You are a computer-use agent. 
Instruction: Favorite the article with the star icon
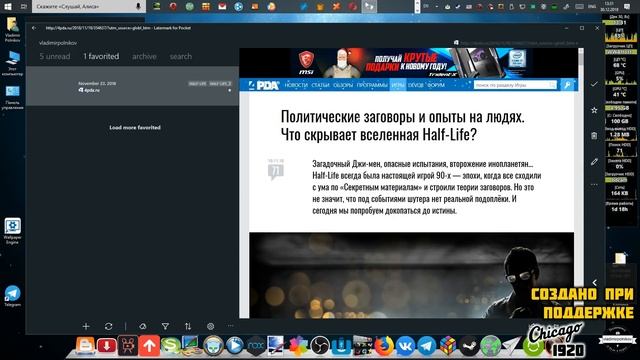pyautogui.click(x=594, y=110)
